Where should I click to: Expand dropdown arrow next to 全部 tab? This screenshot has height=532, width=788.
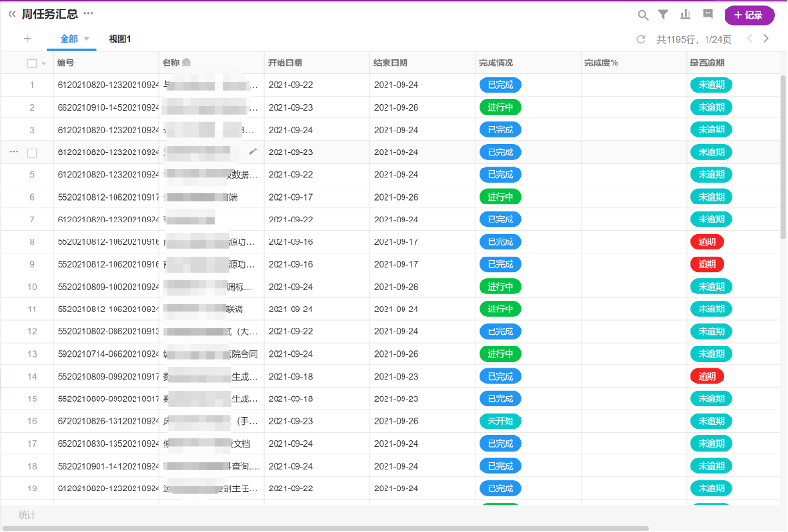87,39
